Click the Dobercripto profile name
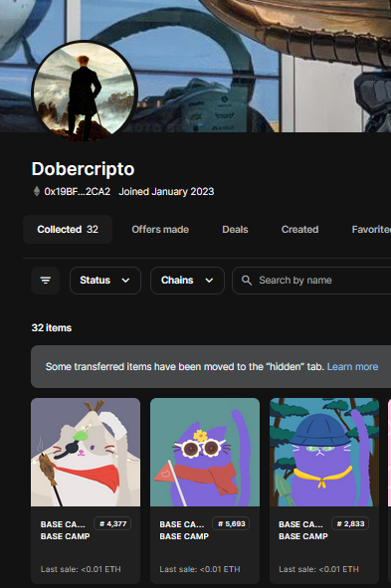The width and height of the screenshot is (391, 588). point(83,169)
